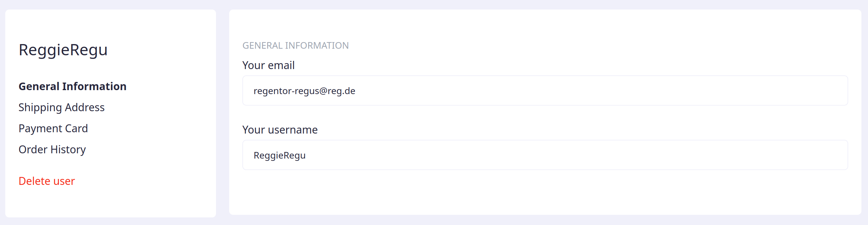This screenshot has width=868, height=225.
Task: Click the word "Shipping" in the sidebar
Action: pyautogui.click(x=40, y=108)
